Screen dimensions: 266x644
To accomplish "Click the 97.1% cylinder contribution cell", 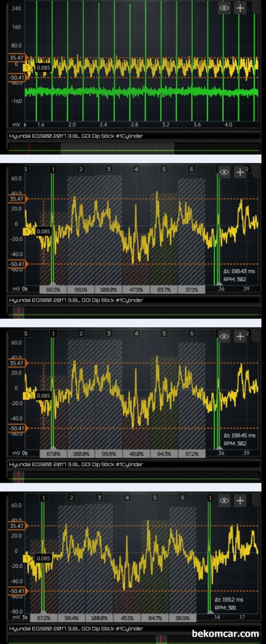I will [x=192, y=290].
